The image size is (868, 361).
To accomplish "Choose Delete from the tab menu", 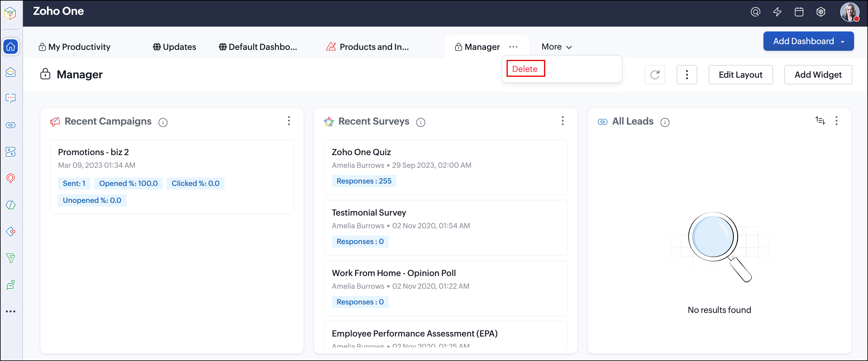I will point(525,69).
